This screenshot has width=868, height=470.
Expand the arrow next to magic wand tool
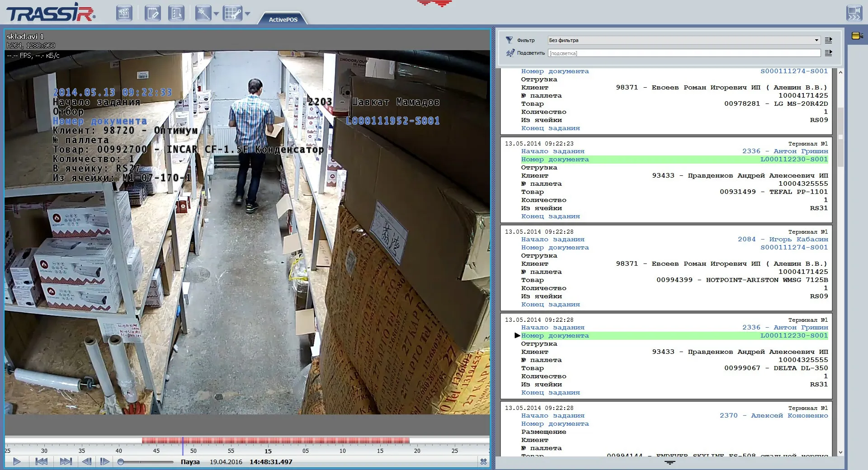(216, 14)
